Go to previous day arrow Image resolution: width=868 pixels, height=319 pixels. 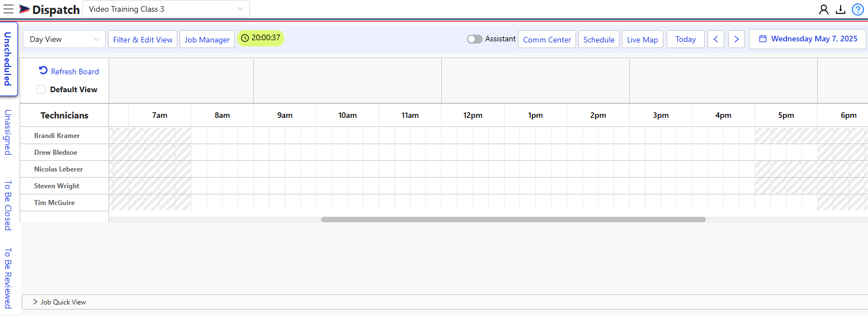point(716,39)
